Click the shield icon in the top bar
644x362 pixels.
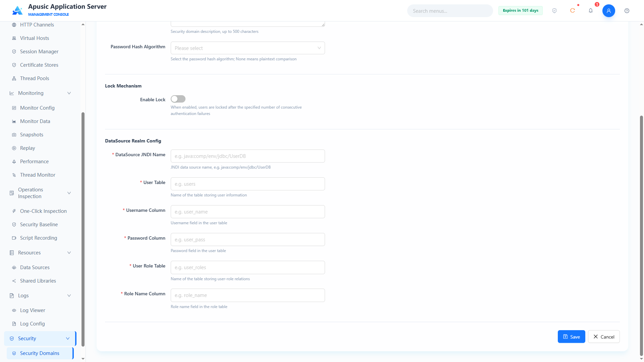[554, 11]
